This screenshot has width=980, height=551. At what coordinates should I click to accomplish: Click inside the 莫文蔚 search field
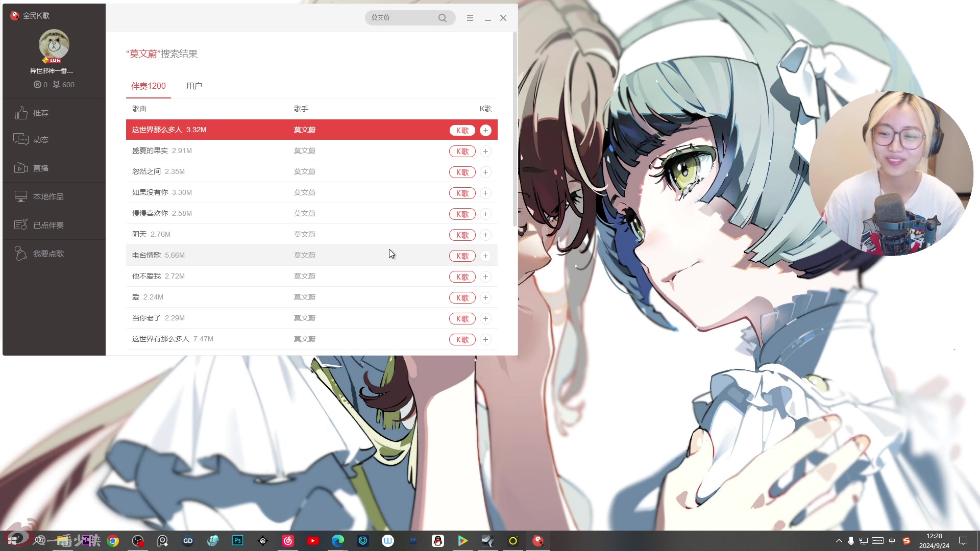401,18
